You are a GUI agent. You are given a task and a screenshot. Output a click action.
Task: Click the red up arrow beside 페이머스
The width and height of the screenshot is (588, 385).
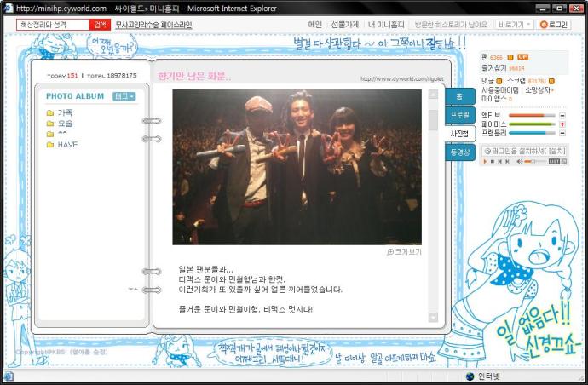[x=562, y=124]
